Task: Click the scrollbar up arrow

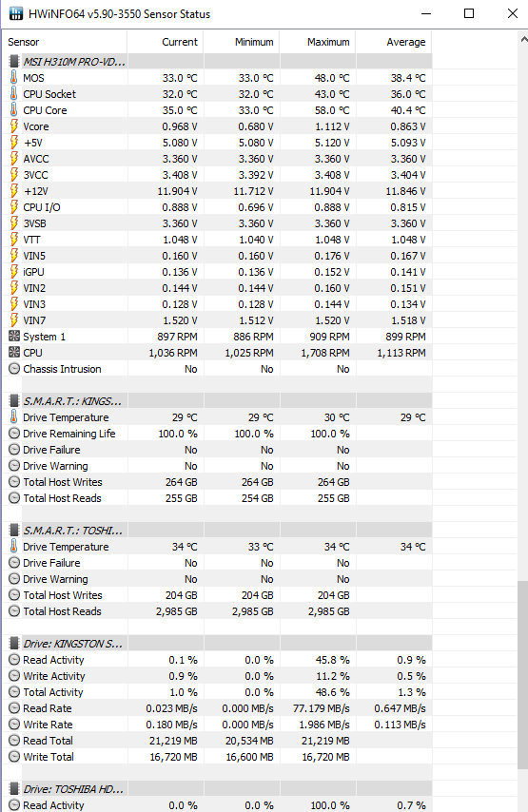Action: [523, 39]
